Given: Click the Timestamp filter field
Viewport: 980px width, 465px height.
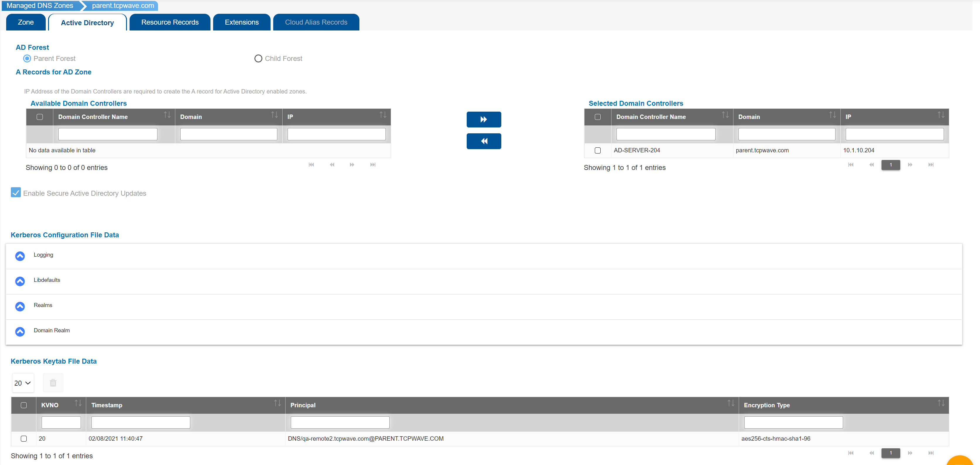Looking at the screenshot, I should [x=141, y=423].
